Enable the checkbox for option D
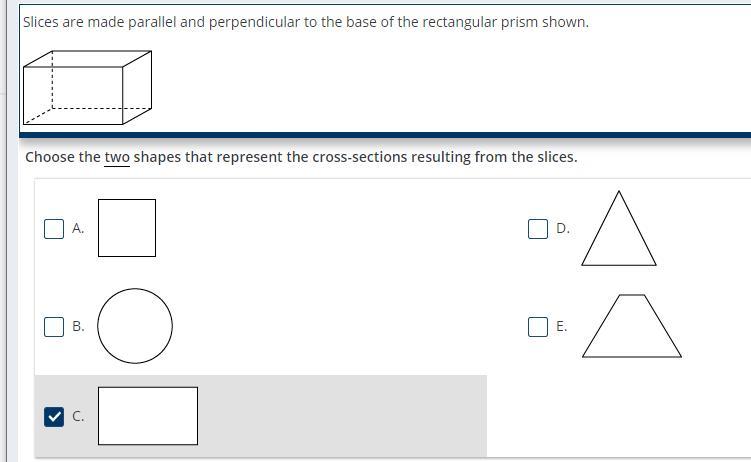This screenshot has height=462, width=751. pos(538,229)
